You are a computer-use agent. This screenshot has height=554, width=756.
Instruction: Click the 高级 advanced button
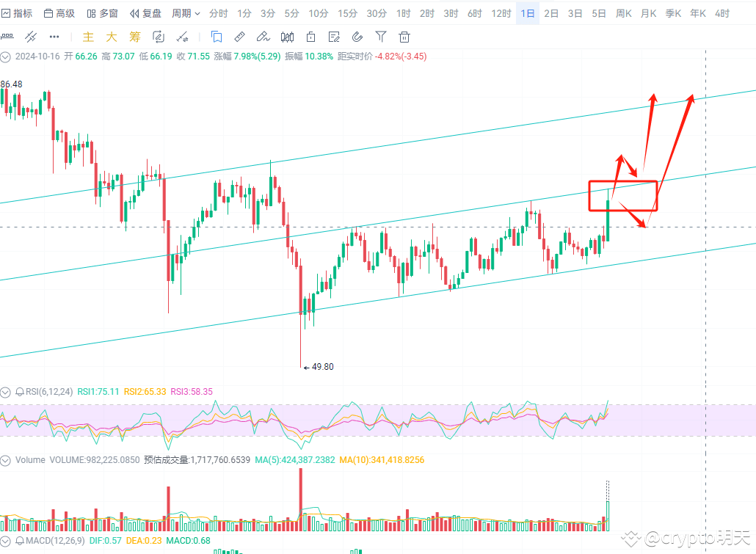[59, 13]
